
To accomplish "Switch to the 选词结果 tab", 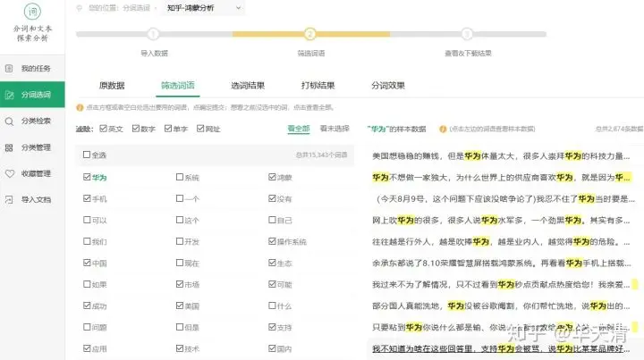I will coord(248,85).
